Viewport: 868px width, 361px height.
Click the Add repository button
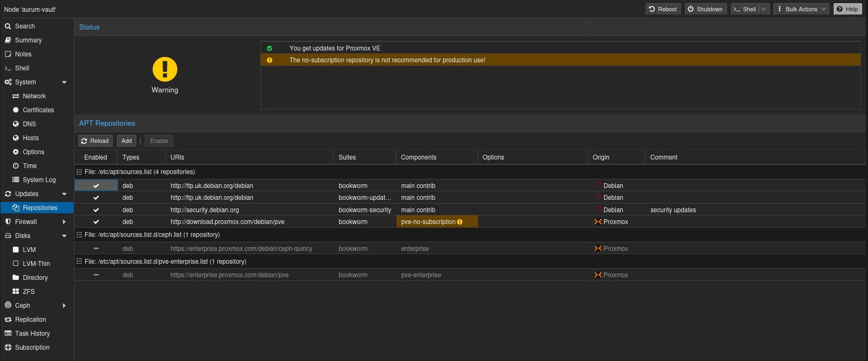(127, 141)
